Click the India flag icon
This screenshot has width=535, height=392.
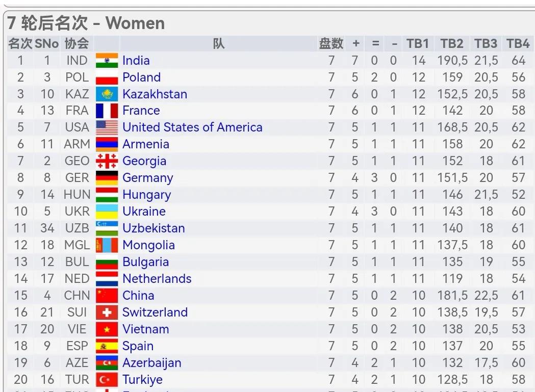[x=107, y=60]
